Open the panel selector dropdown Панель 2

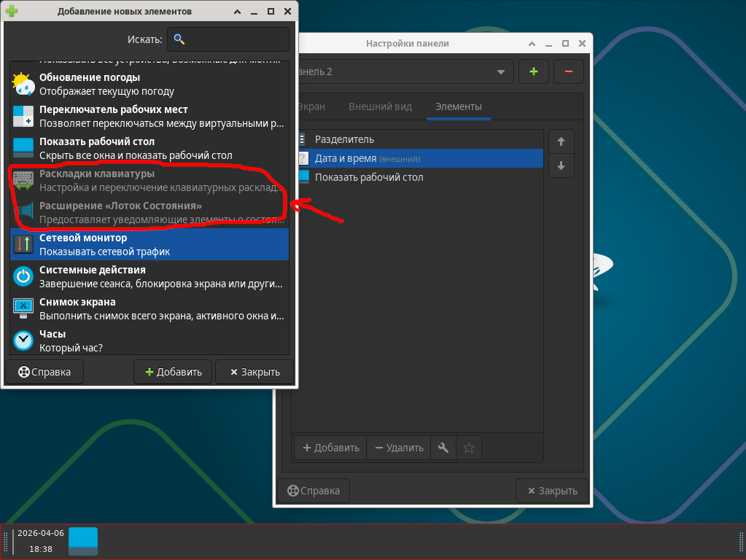point(403,71)
